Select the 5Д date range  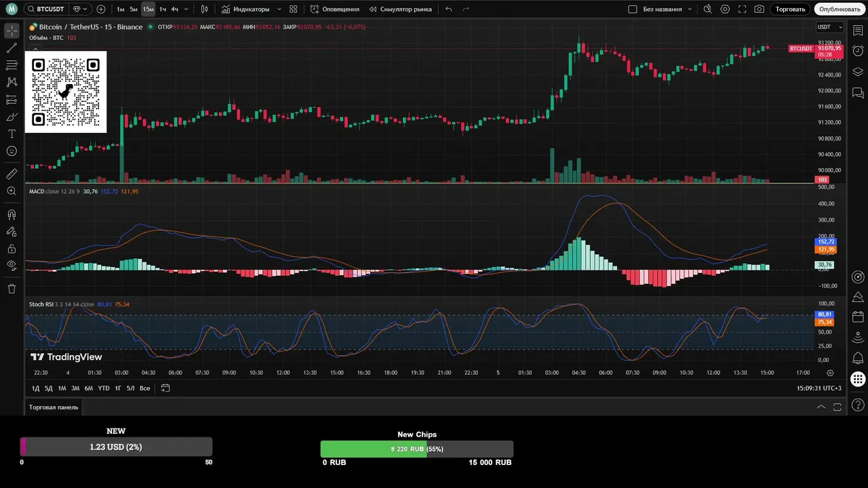48,388
